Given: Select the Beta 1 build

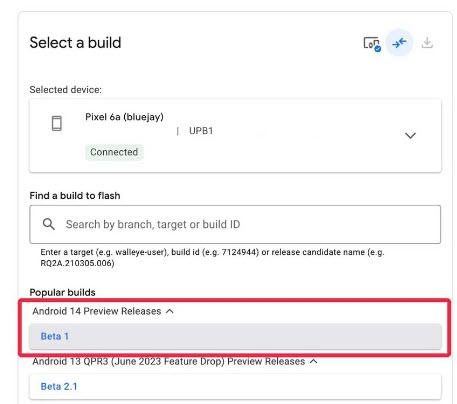Looking at the screenshot, I should point(235,336).
